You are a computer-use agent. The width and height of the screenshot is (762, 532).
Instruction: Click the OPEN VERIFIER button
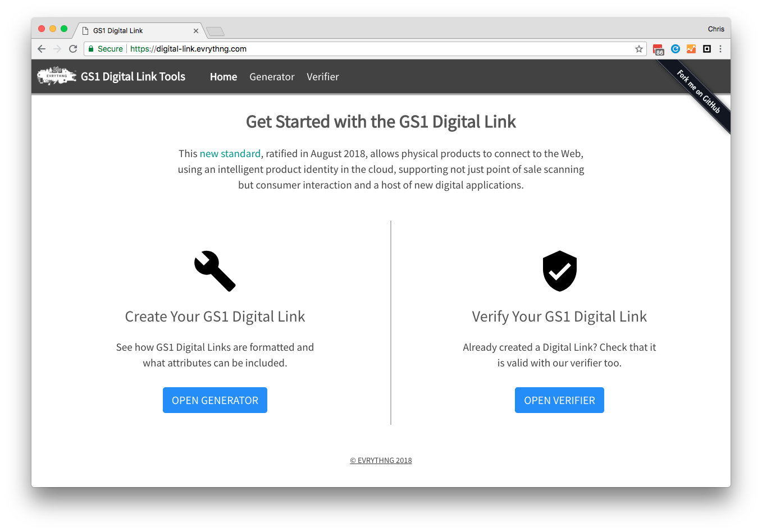click(x=559, y=400)
